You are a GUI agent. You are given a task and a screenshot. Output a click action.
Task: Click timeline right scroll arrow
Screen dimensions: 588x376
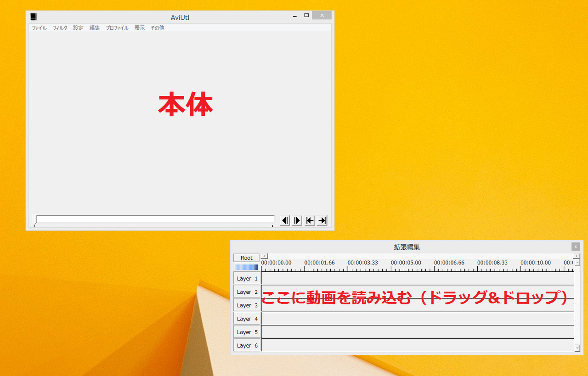click(577, 256)
